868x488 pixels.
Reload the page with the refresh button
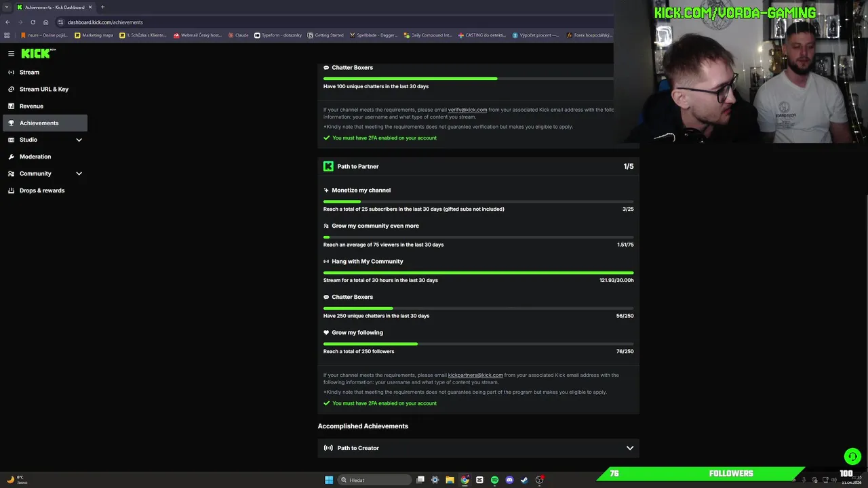click(33, 22)
